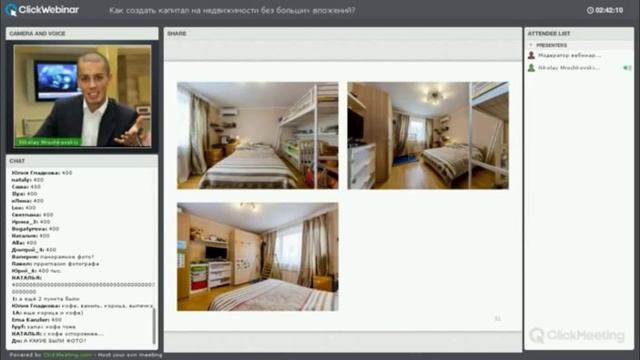Click the slide page number in Share panel
Viewport: 640px width, 360px height.
[498, 318]
